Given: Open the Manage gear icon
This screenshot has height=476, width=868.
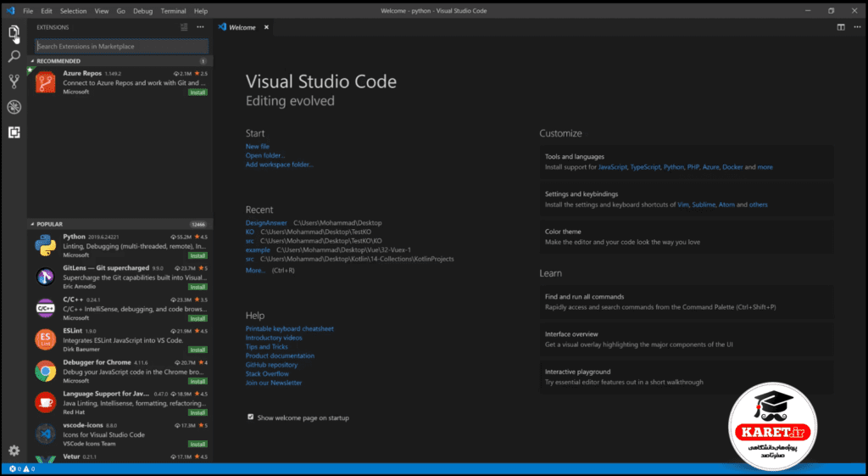Looking at the screenshot, I should [x=14, y=451].
